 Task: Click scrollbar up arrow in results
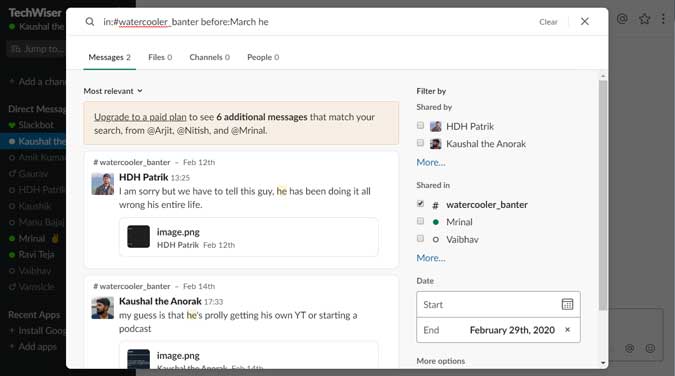tap(603, 76)
